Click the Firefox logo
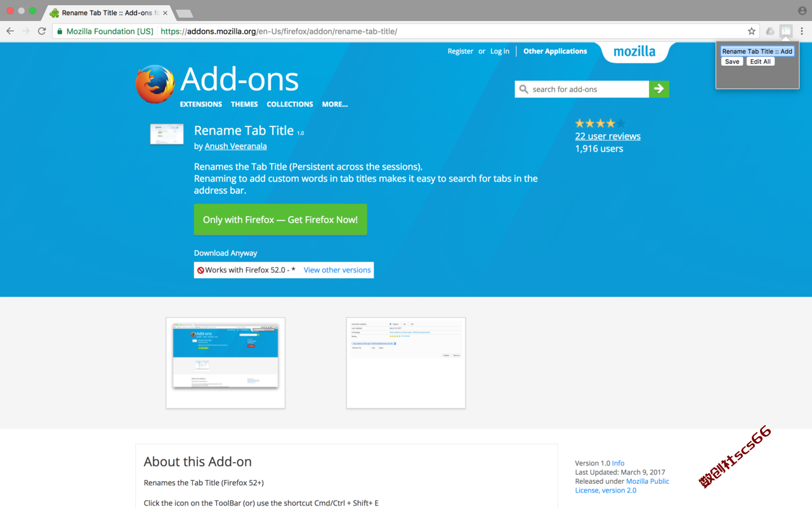 pyautogui.click(x=155, y=84)
